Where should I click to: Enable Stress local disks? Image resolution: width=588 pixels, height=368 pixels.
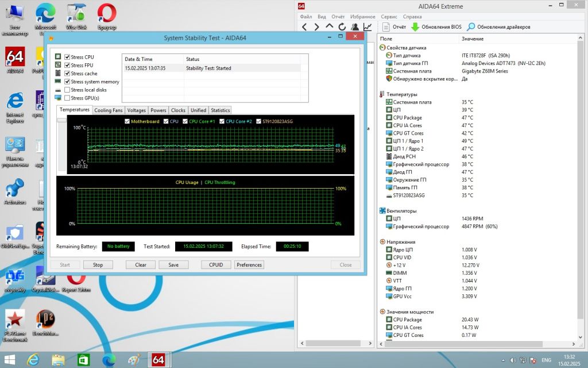[x=67, y=90]
